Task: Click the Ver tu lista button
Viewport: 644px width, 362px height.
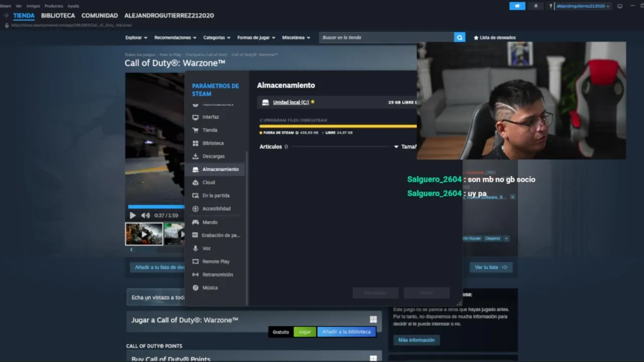Action: (x=491, y=267)
